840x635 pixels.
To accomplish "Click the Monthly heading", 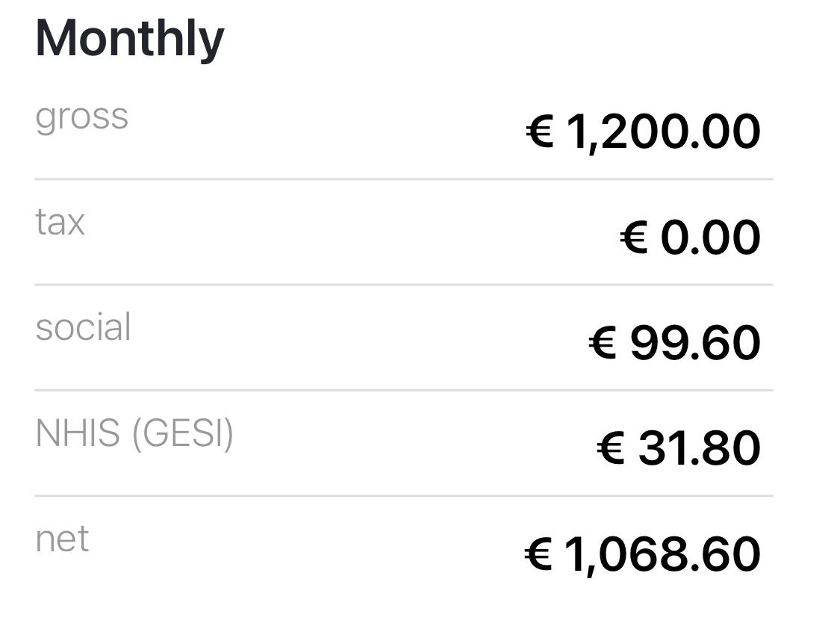I will [x=130, y=40].
